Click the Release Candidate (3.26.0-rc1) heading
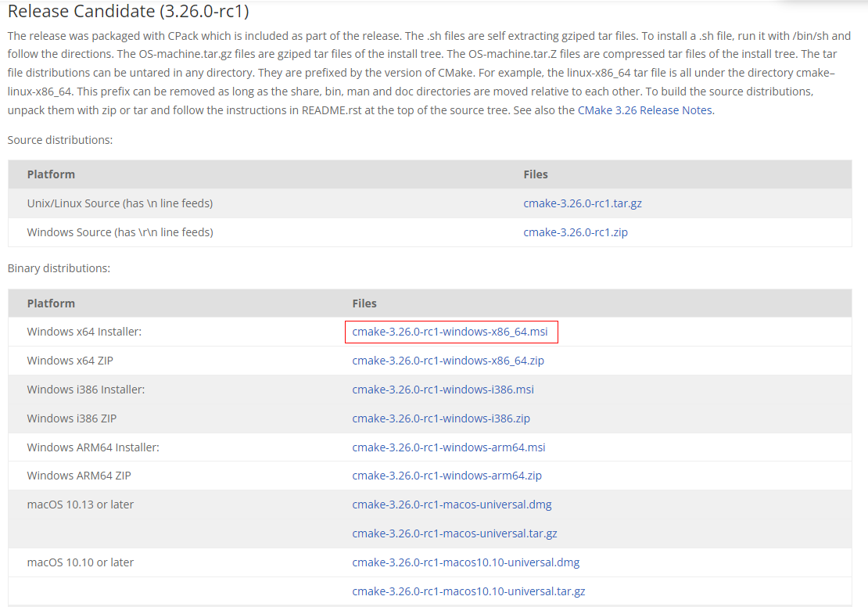 (128, 12)
